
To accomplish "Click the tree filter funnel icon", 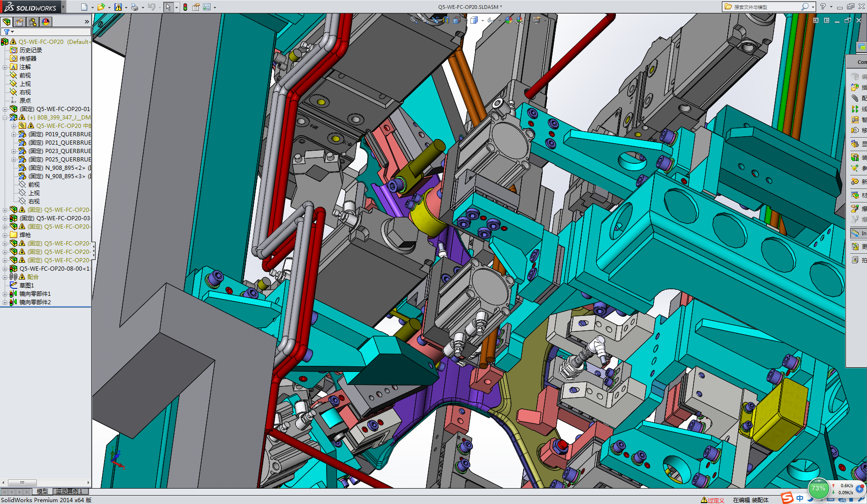I will [7, 32].
